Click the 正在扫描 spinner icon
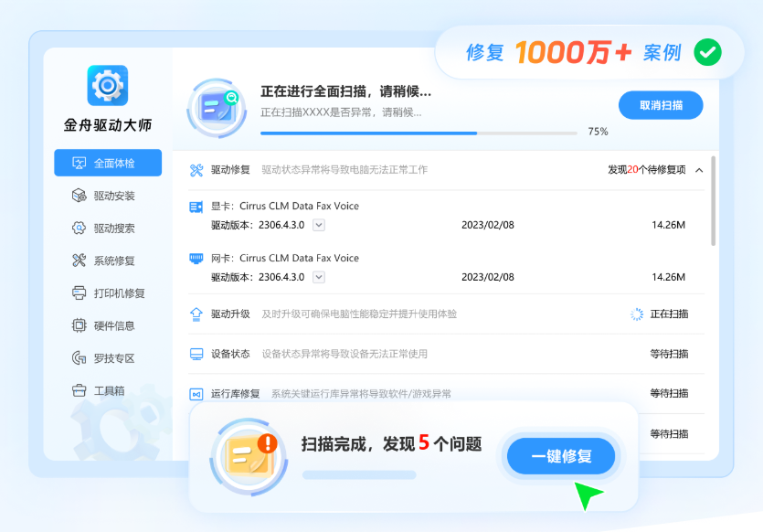Viewport: 763px width, 532px height. (637, 314)
